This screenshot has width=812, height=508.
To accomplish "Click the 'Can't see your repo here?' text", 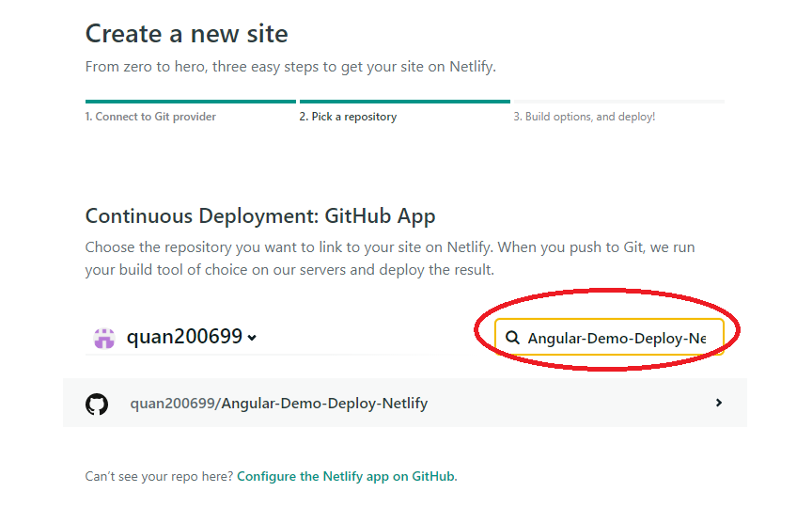I will (160, 476).
